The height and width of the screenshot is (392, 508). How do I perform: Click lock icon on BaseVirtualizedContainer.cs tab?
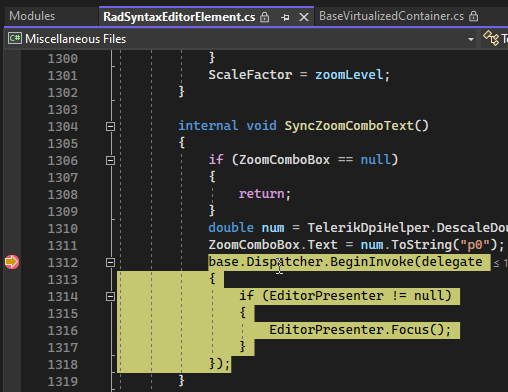[x=473, y=16]
